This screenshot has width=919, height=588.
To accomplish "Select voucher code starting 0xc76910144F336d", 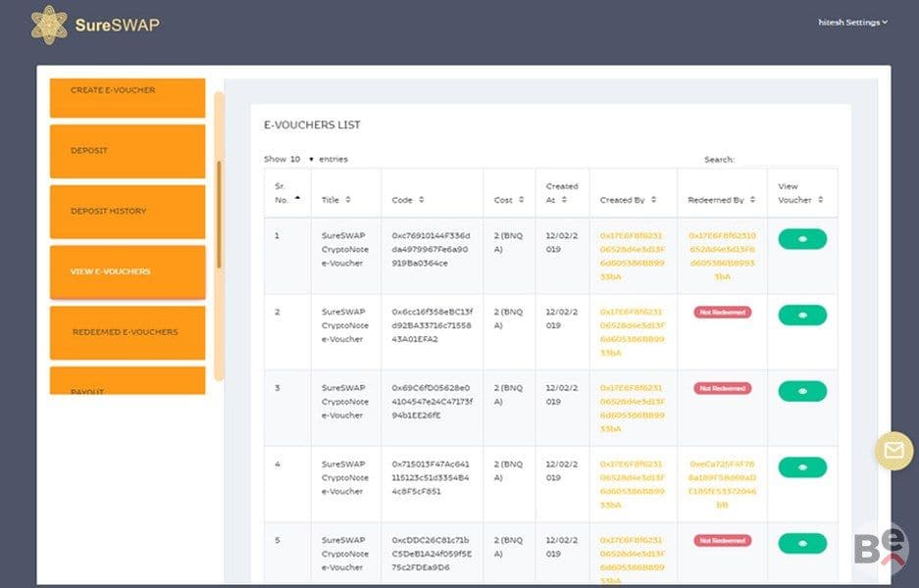I will click(x=432, y=250).
